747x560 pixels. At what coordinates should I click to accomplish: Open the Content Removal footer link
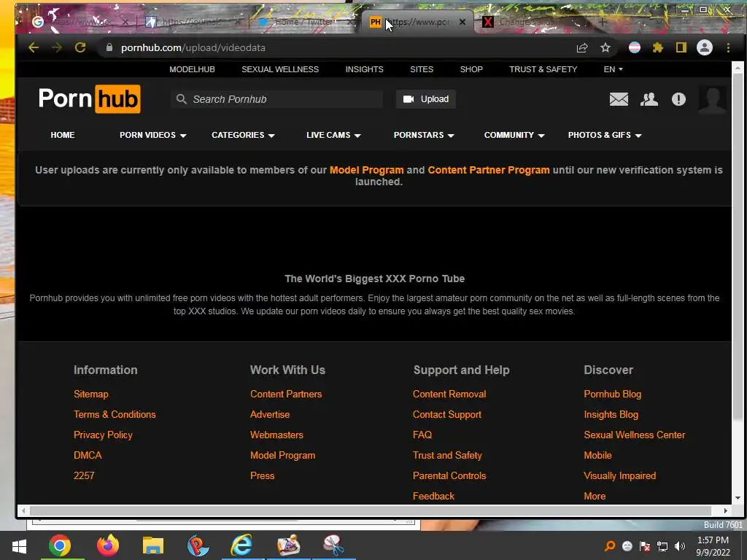tap(449, 394)
